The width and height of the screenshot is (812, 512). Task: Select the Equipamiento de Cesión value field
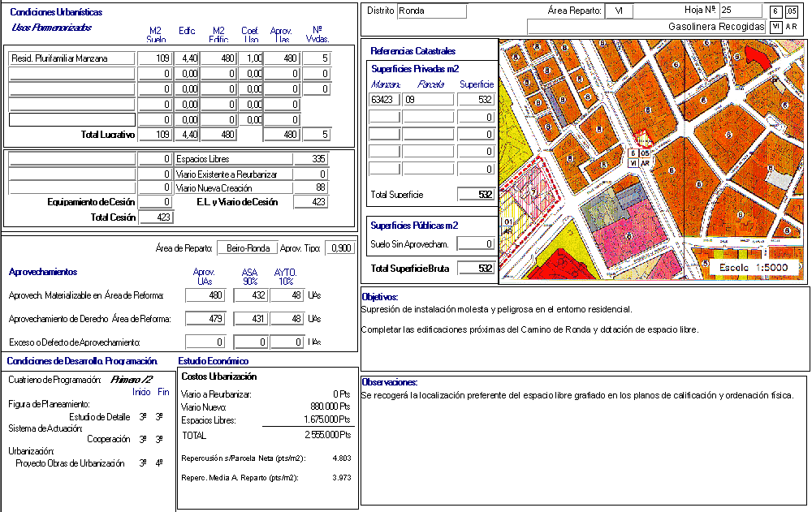[x=156, y=202]
